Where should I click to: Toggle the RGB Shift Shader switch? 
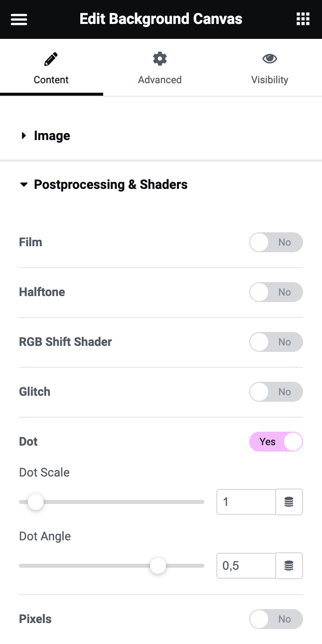point(276,342)
